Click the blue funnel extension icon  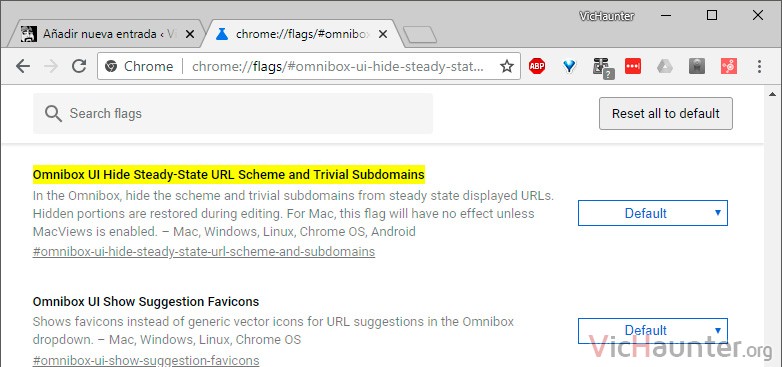coord(569,66)
